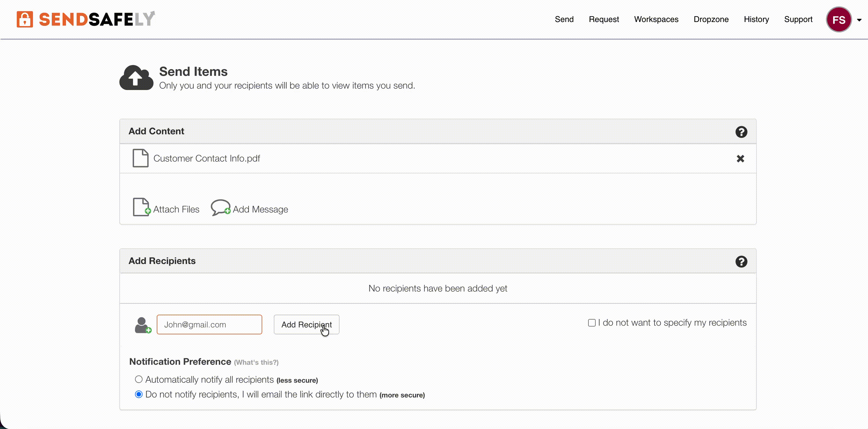Click the Add Message link
Screen dimensions: 868x429
pos(260,209)
